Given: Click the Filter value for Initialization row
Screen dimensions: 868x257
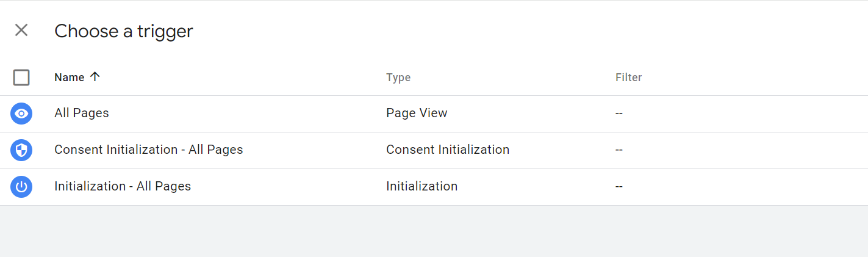Looking at the screenshot, I should click(x=619, y=187).
